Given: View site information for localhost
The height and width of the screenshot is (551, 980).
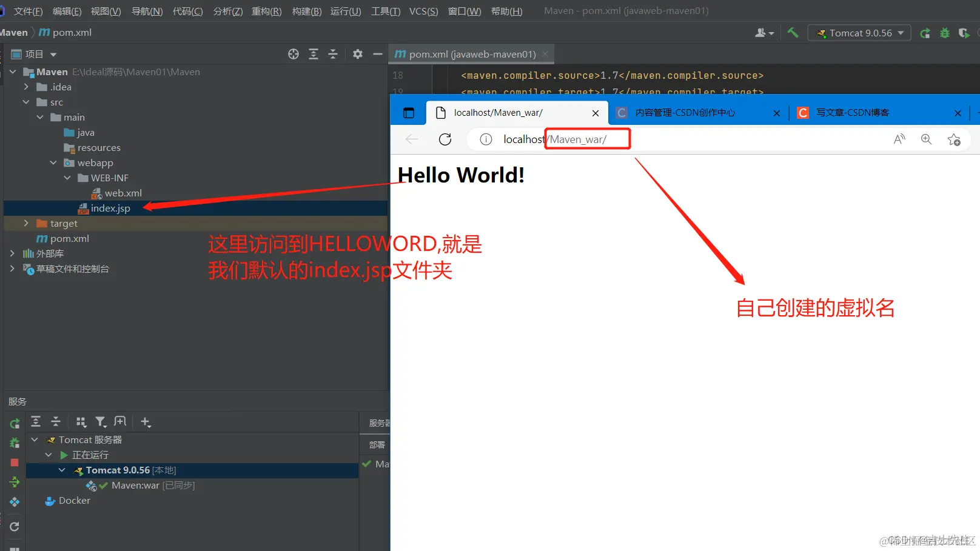Looking at the screenshot, I should pyautogui.click(x=486, y=139).
